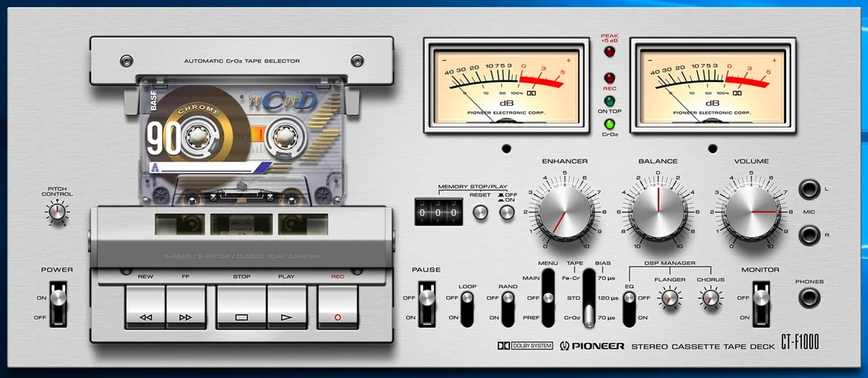Click the PITCH CONTROL knob
This screenshot has height=378, width=868.
point(56,212)
